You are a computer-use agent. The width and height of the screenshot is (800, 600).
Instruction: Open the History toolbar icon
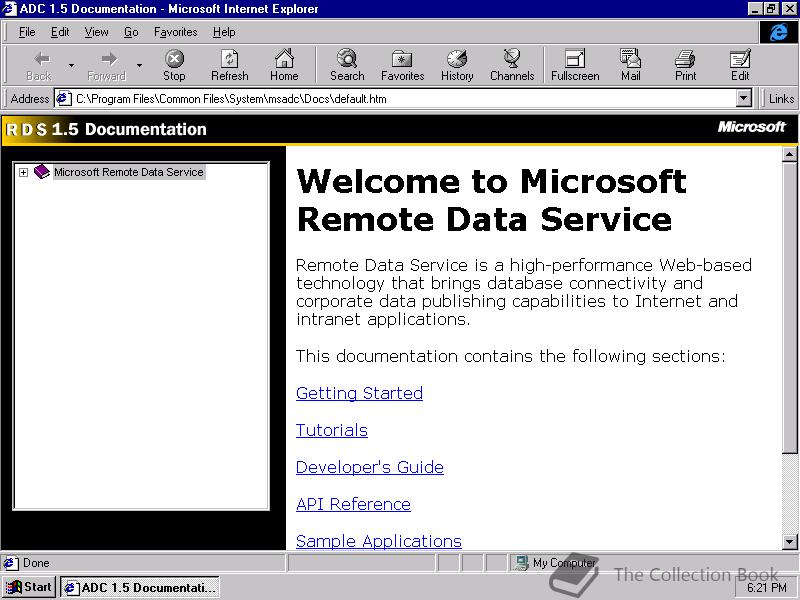[457, 59]
